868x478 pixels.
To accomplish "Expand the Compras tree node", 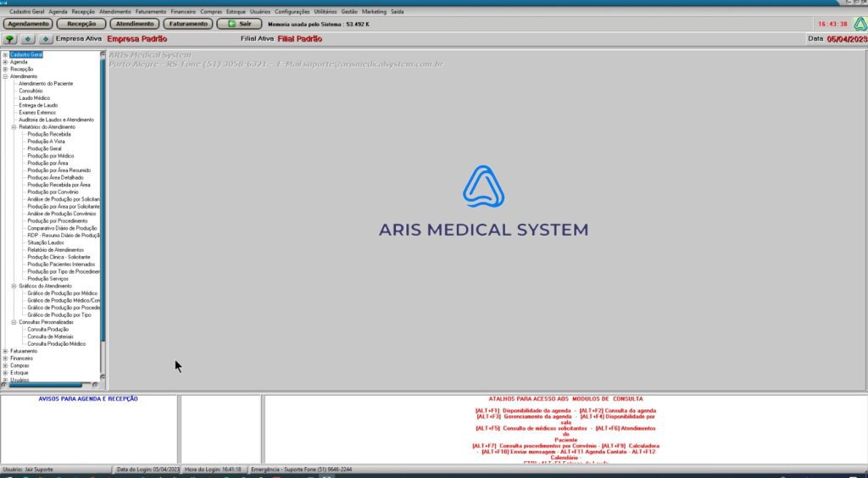I will [x=5, y=365].
